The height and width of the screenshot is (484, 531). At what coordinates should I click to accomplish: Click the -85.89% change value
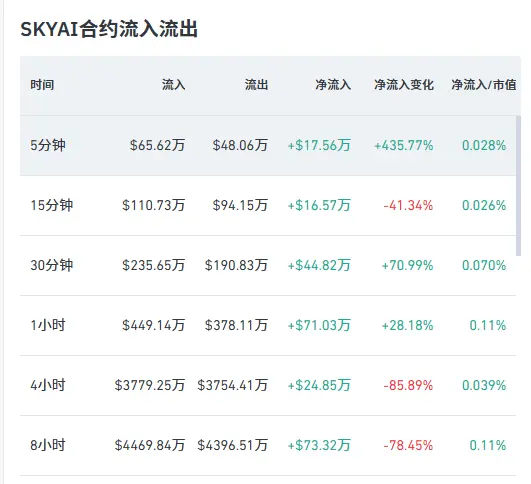(x=408, y=385)
